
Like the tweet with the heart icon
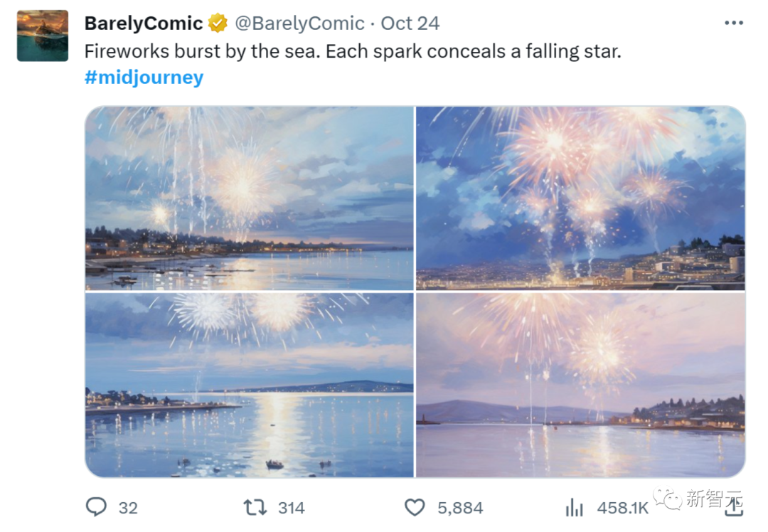(x=415, y=507)
